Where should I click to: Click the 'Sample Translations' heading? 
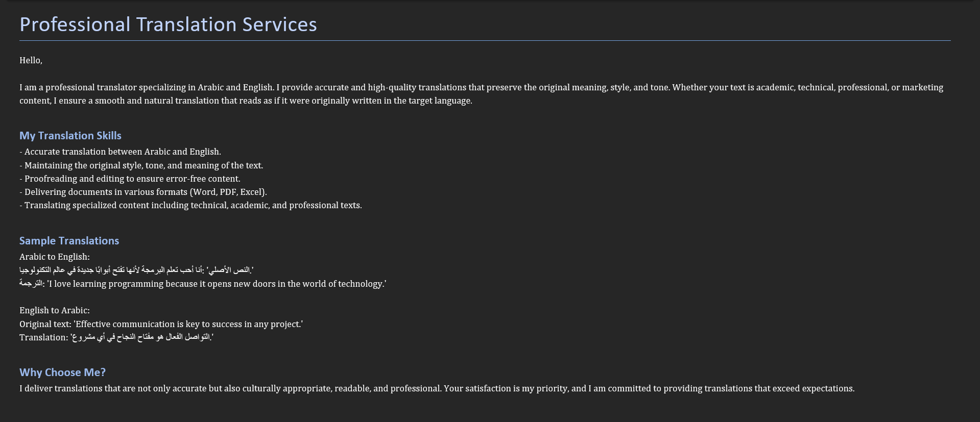pos(69,241)
